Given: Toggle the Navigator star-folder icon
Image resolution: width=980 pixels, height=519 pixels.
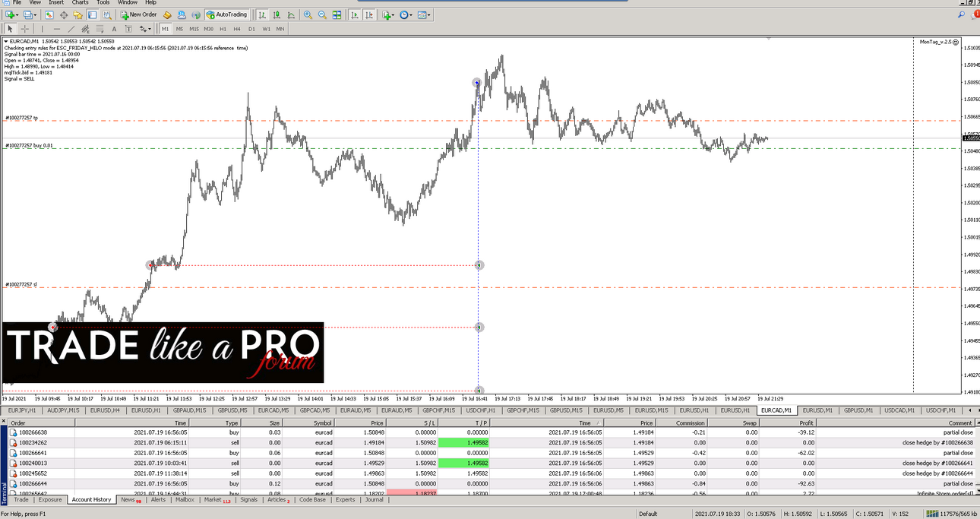Looking at the screenshot, I should tap(77, 14).
